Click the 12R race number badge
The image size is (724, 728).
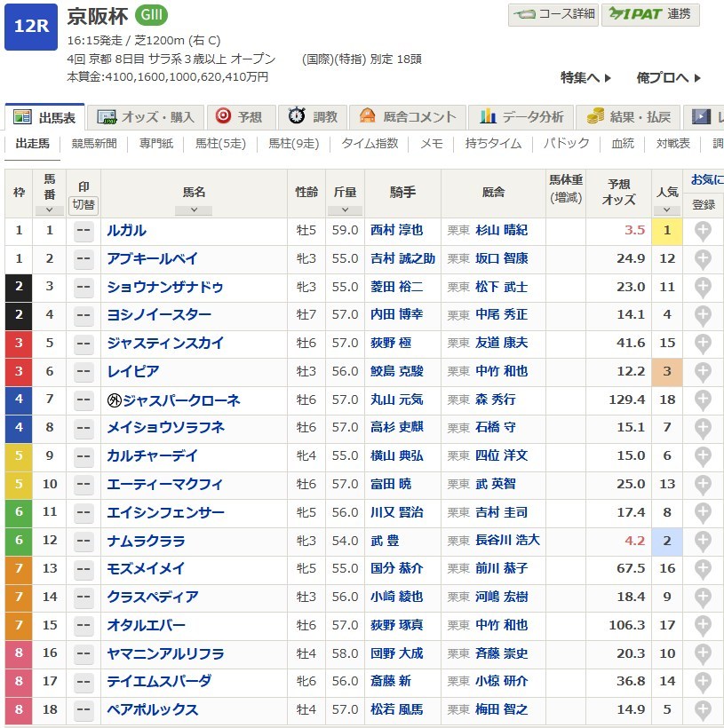coord(31,25)
